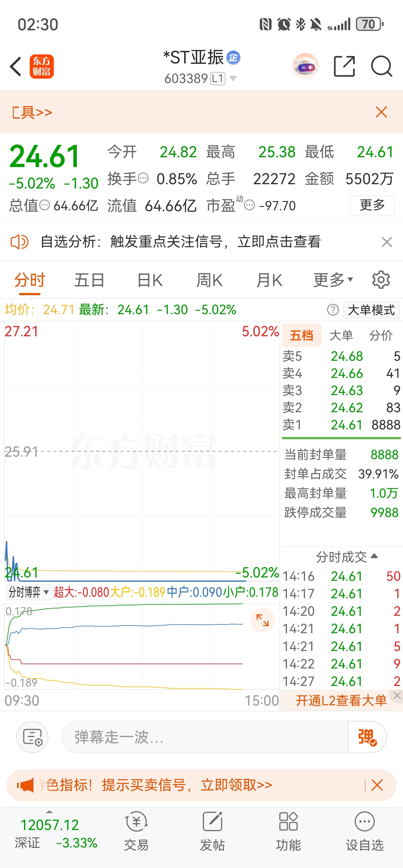Image resolution: width=403 pixels, height=868 pixels.
Task: Close the 开通L2 promotion
Action: [397, 695]
